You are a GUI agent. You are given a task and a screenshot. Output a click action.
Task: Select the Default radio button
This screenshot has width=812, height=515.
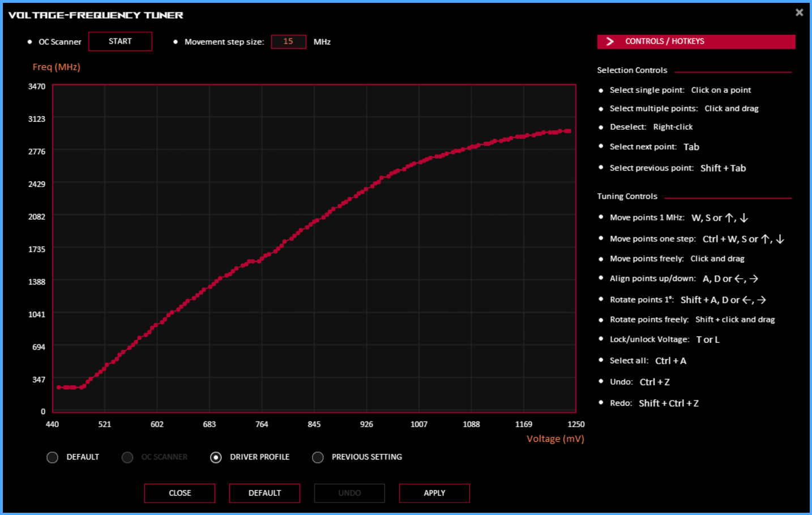coord(53,457)
